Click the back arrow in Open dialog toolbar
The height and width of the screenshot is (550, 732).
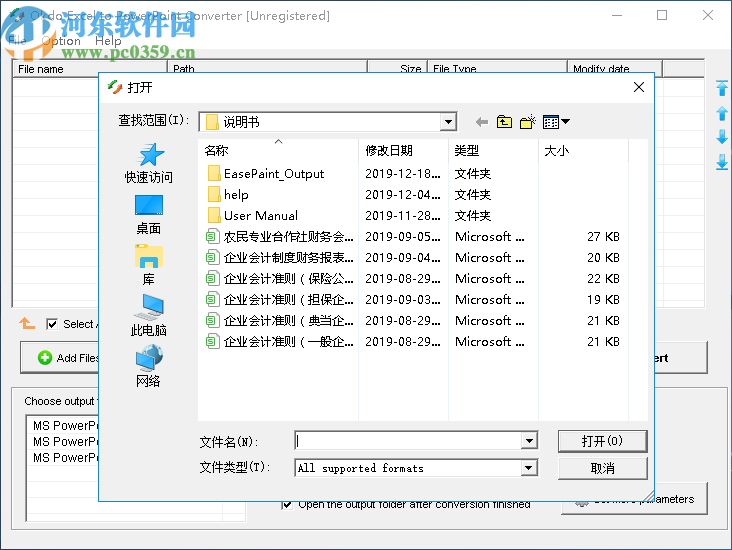[x=482, y=122]
